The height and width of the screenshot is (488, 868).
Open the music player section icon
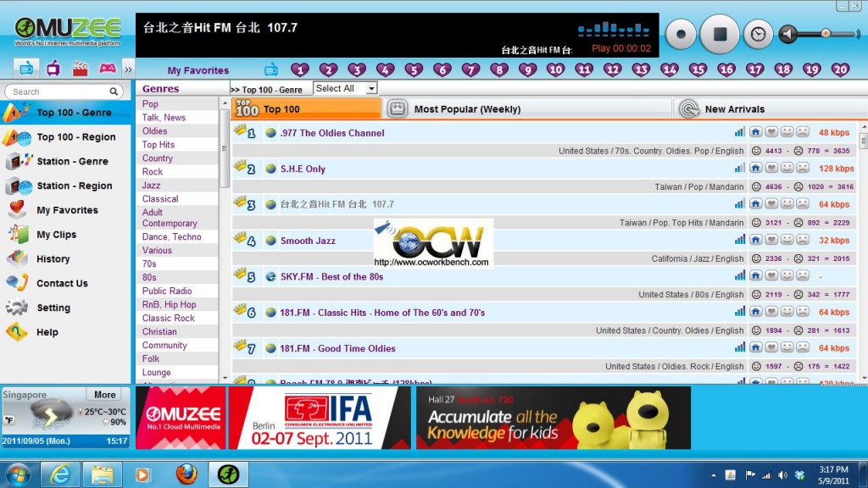pyautogui.click(x=53, y=69)
